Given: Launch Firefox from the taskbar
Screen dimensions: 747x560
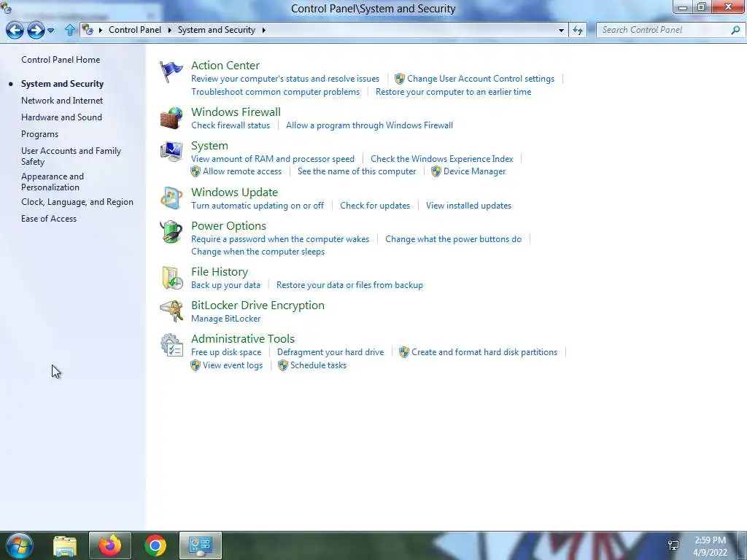Looking at the screenshot, I should pyautogui.click(x=110, y=545).
